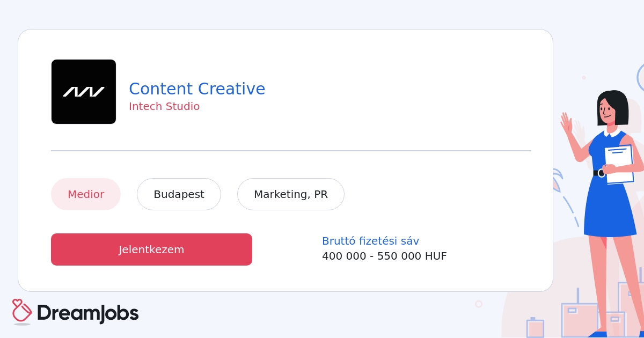The image size is (644, 338).
Task: Select the Marketing, PR category tag
Action: pyautogui.click(x=291, y=194)
